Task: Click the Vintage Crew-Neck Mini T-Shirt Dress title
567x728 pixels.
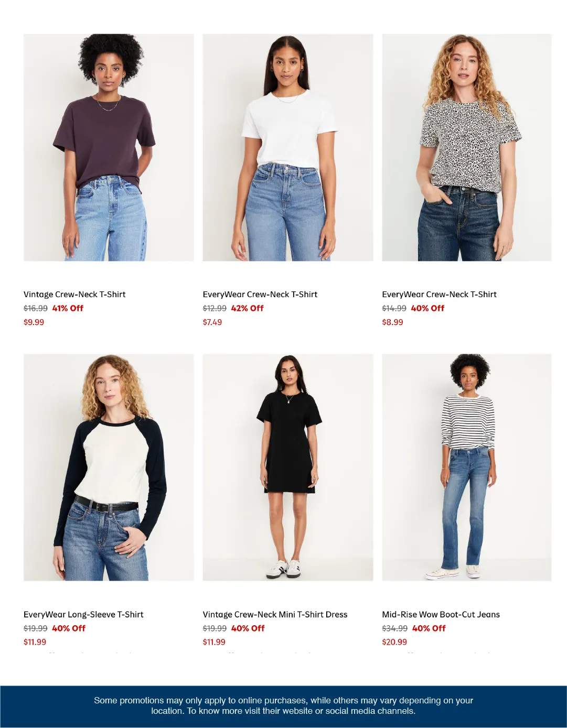Action: [275, 614]
